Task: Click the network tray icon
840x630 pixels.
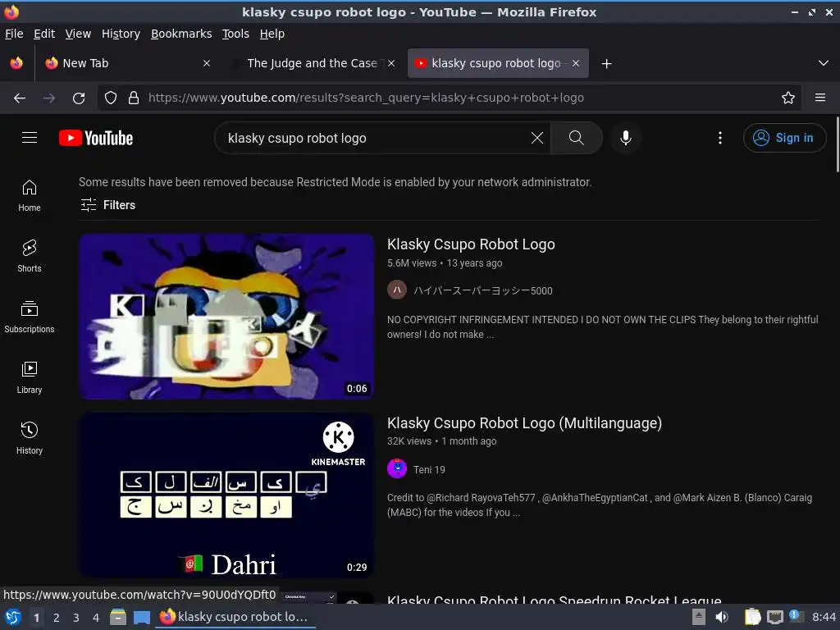Action: 774,617
